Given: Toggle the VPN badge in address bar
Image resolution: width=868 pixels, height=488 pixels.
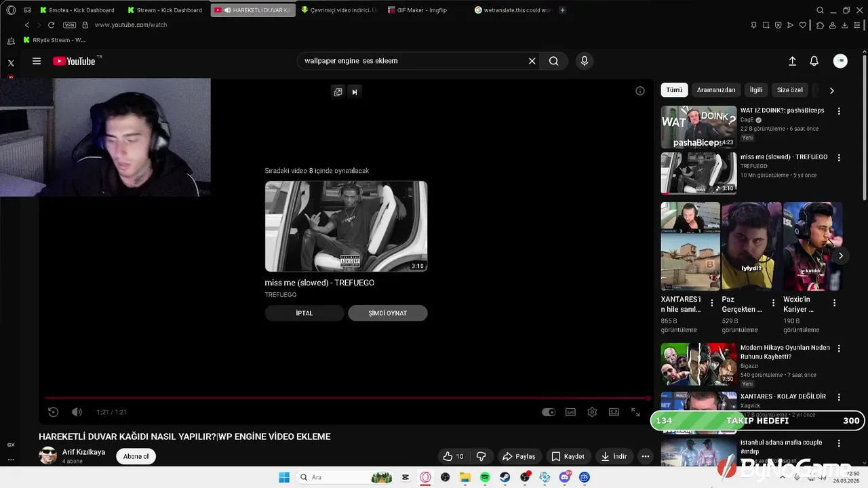Looking at the screenshot, I should click(x=69, y=25).
